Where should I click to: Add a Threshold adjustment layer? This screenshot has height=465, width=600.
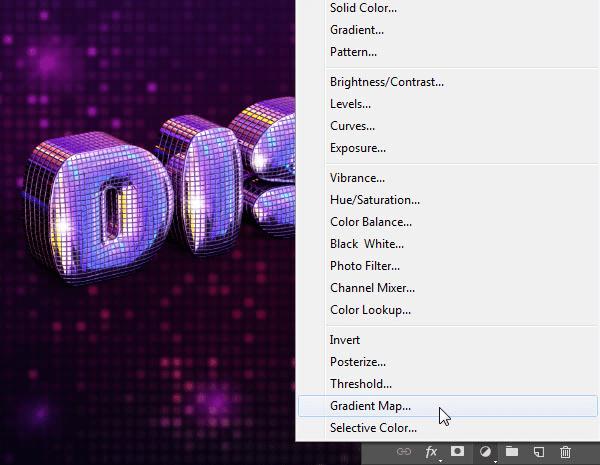click(x=361, y=384)
